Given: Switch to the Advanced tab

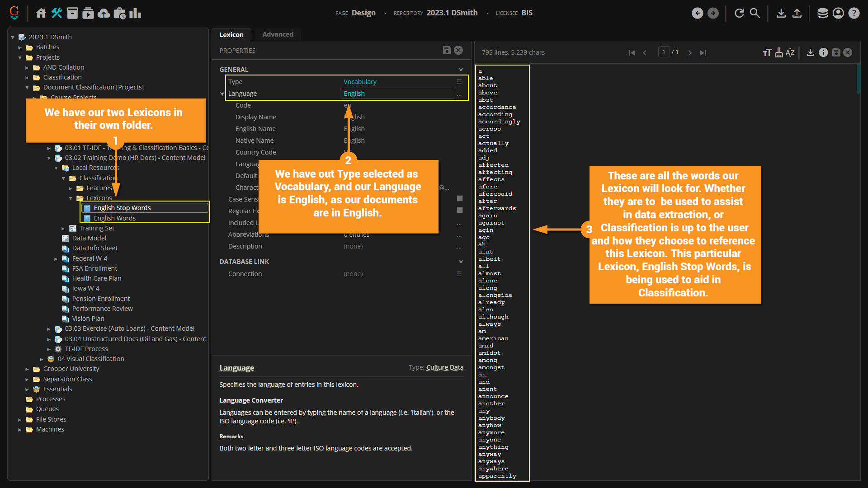Looking at the screenshot, I should coord(278,34).
